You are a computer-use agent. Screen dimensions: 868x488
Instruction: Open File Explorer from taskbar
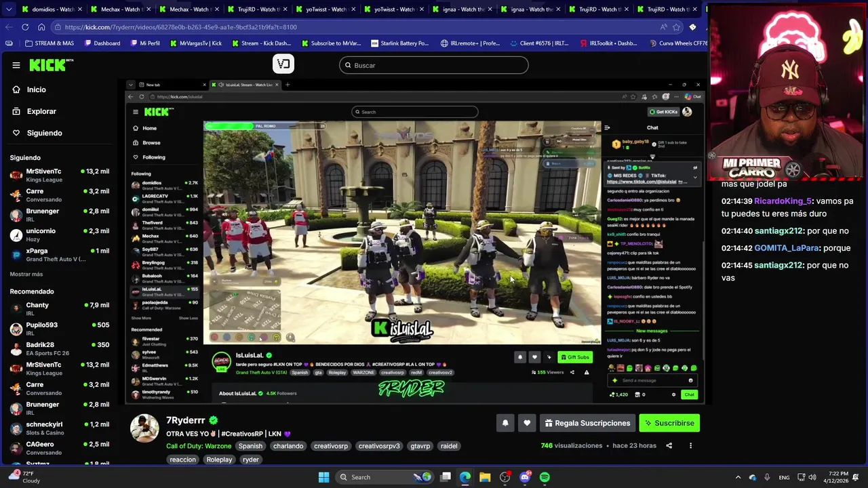(x=485, y=477)
